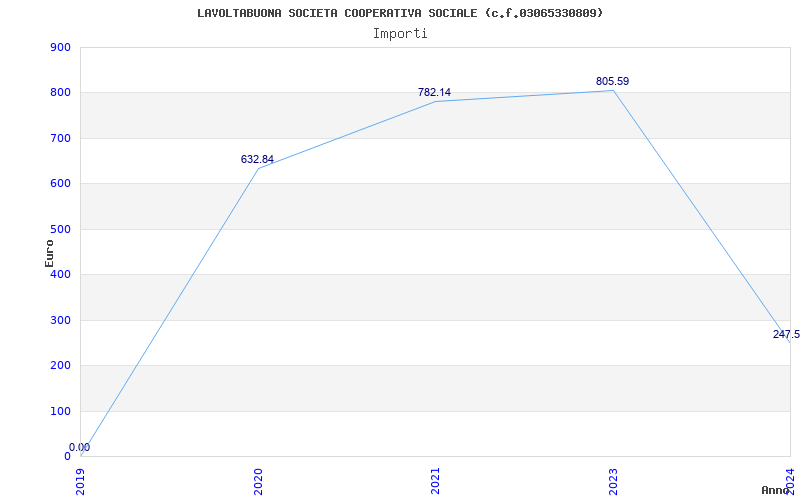
Task: Click the 782.14 data label
Action: tap(434, 92)
